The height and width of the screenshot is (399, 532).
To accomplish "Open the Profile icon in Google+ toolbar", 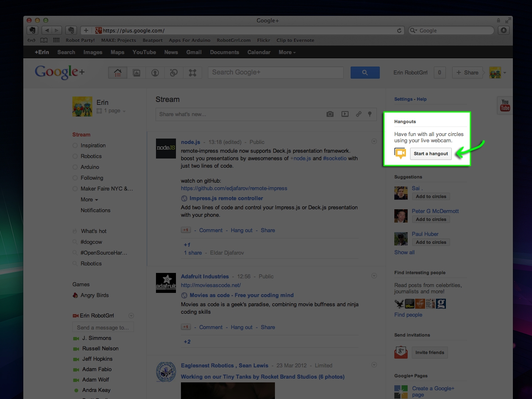I will 155,73.
